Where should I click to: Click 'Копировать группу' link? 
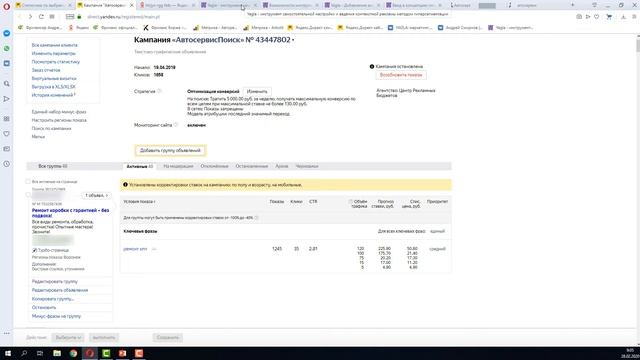coord(53,299)
